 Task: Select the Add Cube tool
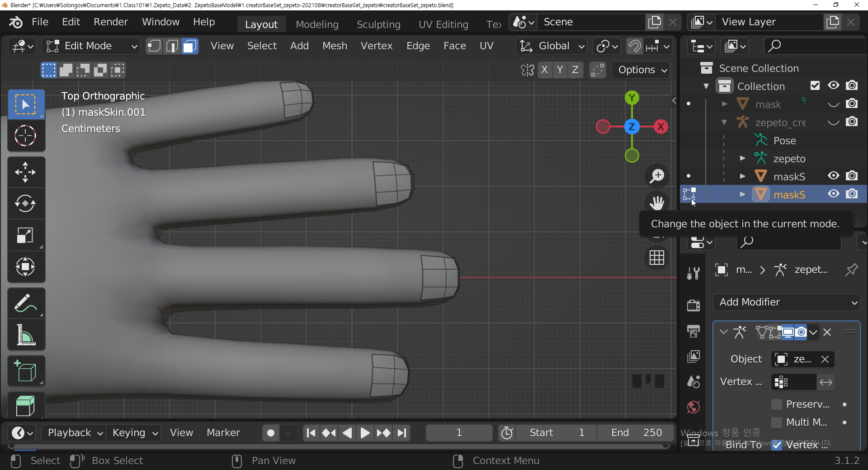(x=26, y=371)
